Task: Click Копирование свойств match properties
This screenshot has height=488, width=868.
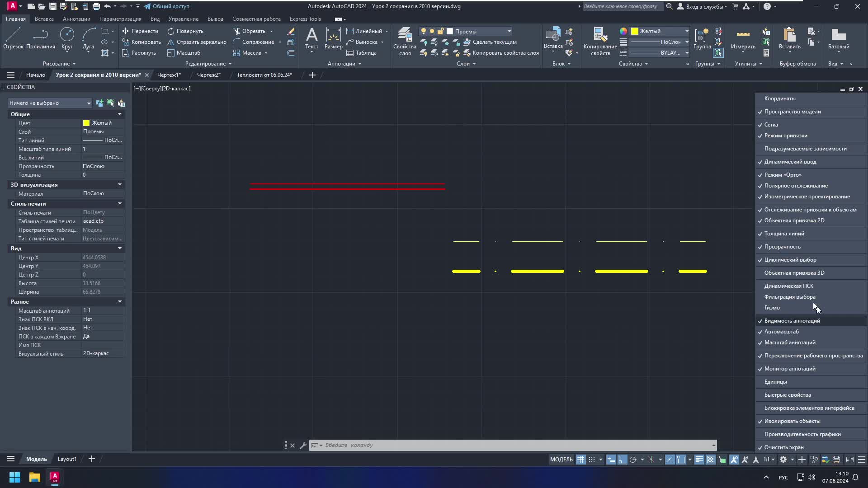Action: tap(600, 41)
